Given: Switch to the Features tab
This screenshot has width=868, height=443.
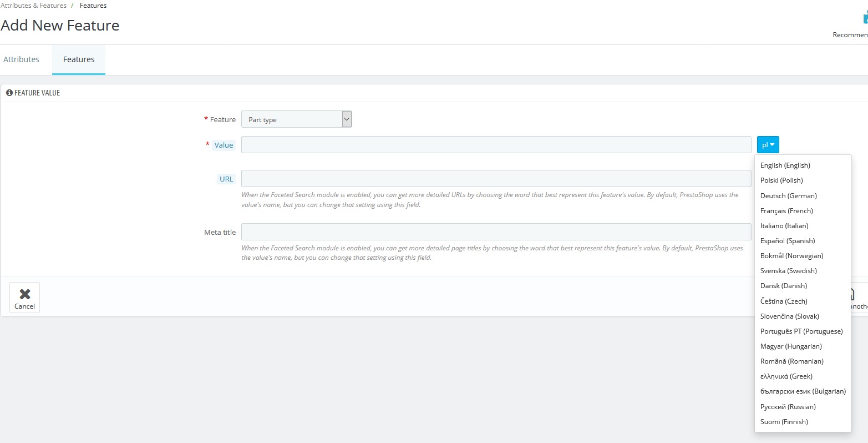Looking at the screenshot, I should (79, 59).
